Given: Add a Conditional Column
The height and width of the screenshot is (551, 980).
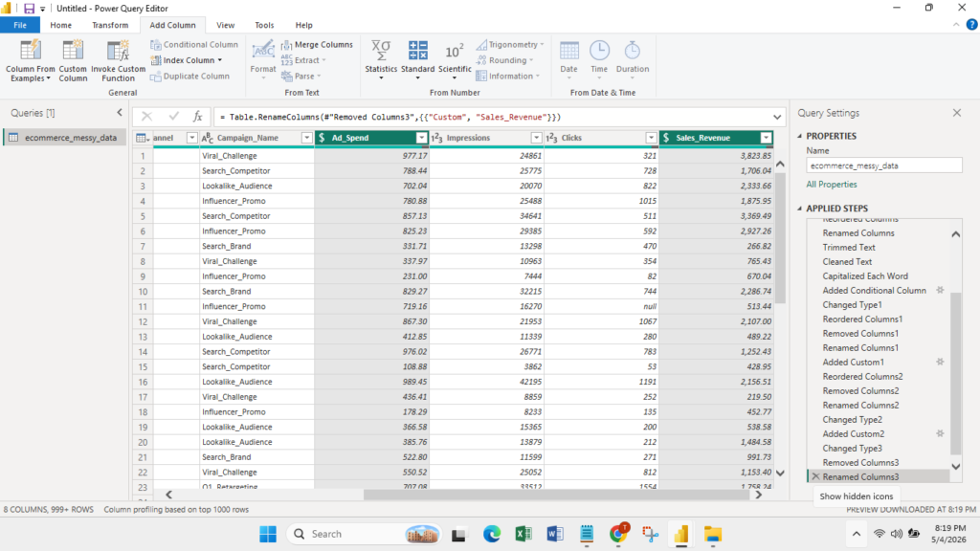Looking at the screenshot, I should pyautogui.click(x=194, y=44).
